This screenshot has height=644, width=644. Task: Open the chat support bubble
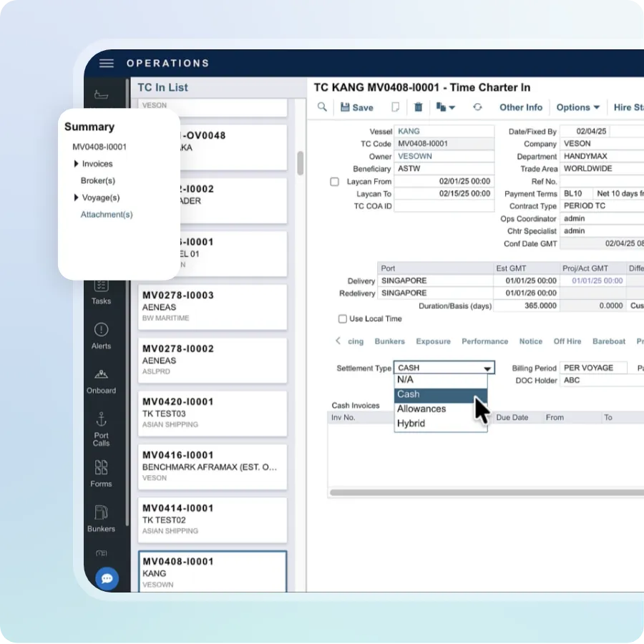coord(107,579)
